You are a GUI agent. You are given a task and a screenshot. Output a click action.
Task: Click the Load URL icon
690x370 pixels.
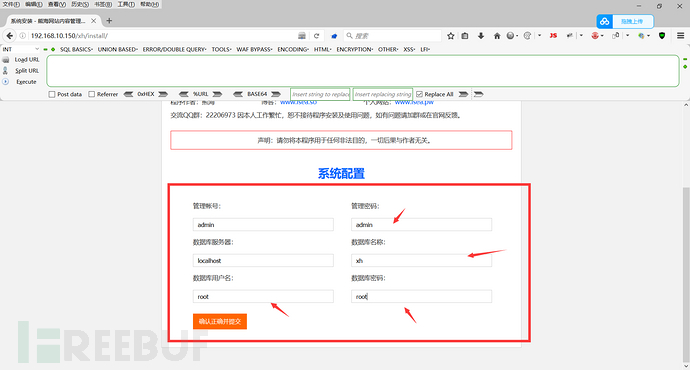tap(6, 59)
